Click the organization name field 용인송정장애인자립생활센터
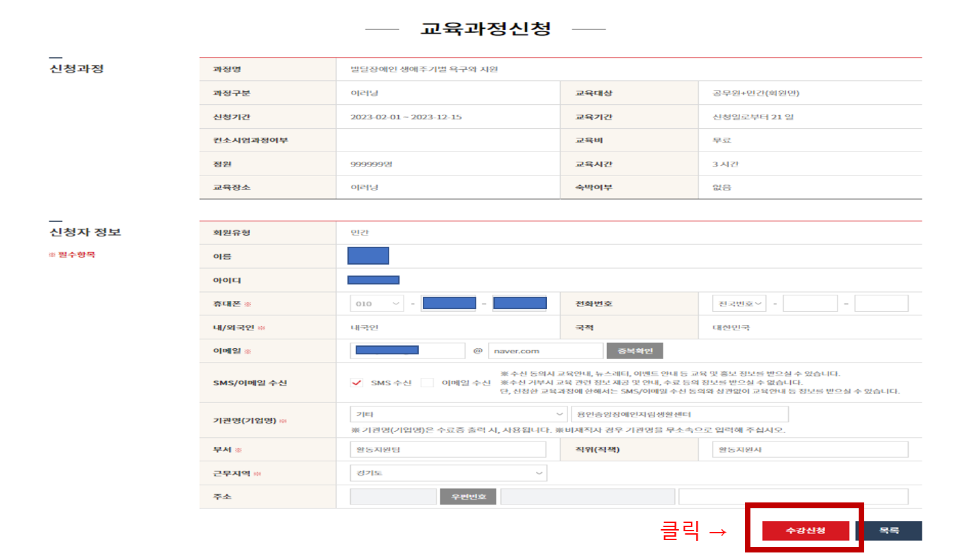 pos(679,414)
